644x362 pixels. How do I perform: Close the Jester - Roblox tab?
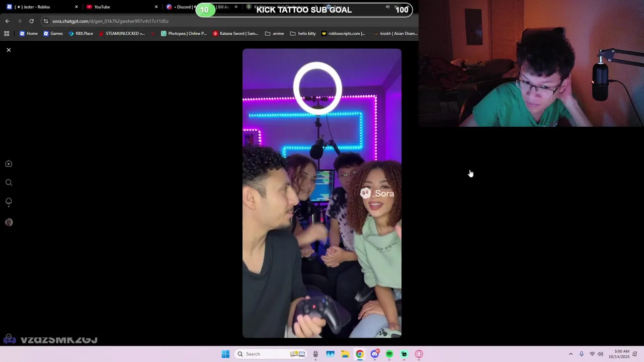(x=76, y=7)
